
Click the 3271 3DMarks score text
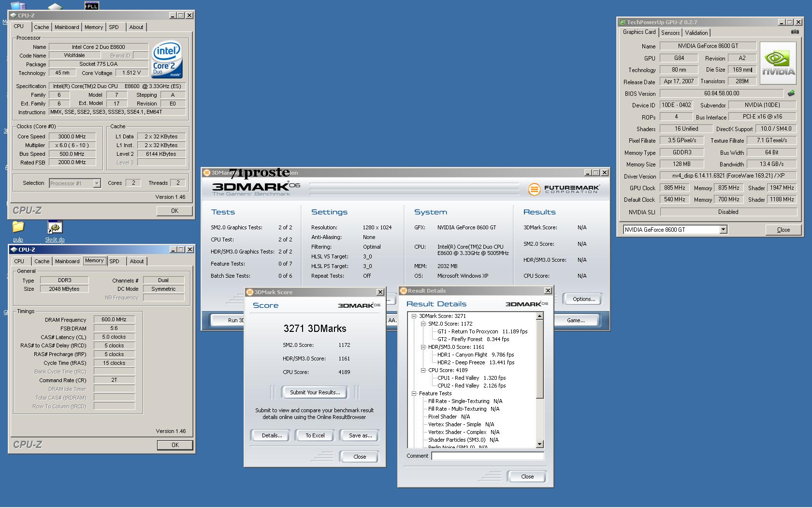pos(315,329)
